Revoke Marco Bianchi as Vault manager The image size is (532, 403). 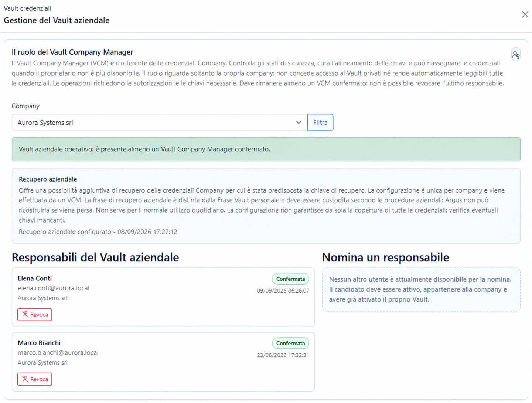[x=35, y=379]
